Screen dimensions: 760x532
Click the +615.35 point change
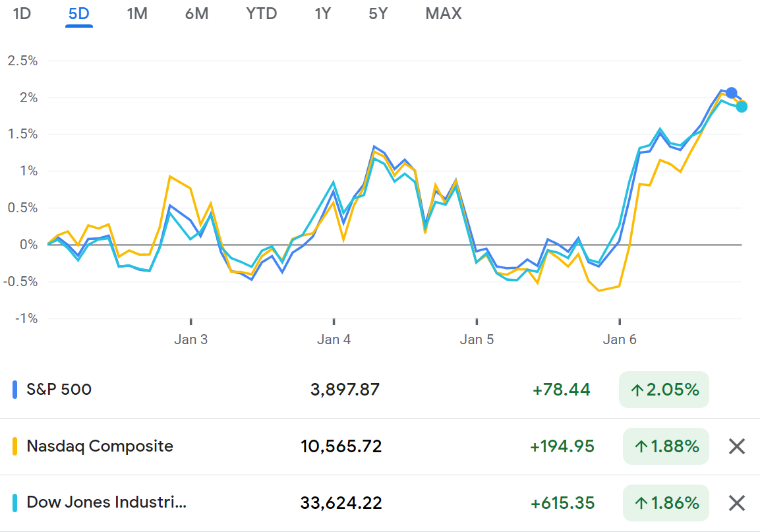pyautogui.click(x=562, y=503)
